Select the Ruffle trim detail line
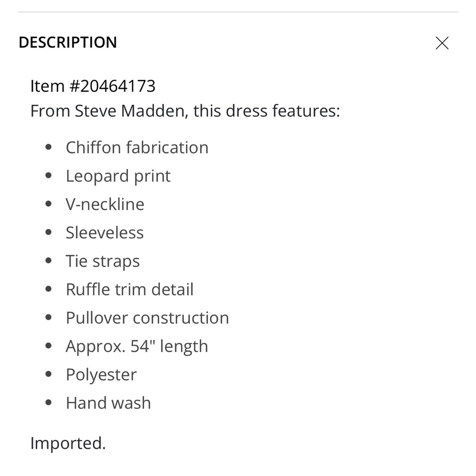This screenshot has width=476, height=476. 129,289
